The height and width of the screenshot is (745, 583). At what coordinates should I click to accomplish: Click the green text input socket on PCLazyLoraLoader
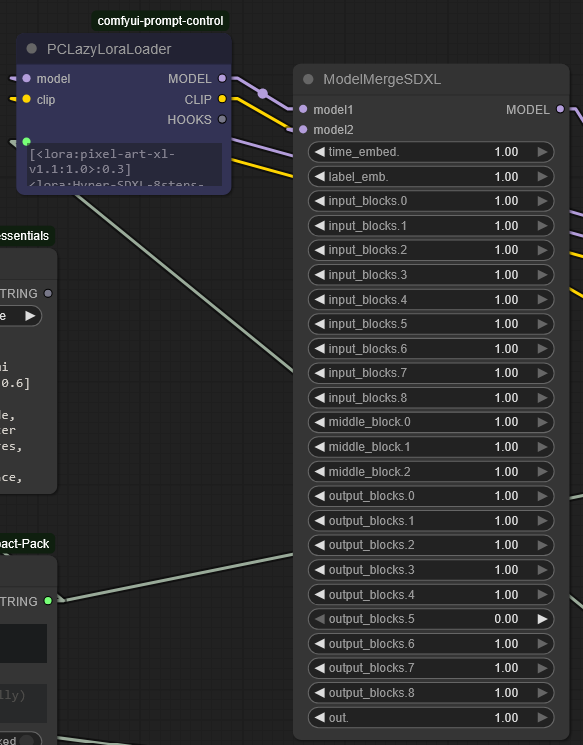click(27, 141)
